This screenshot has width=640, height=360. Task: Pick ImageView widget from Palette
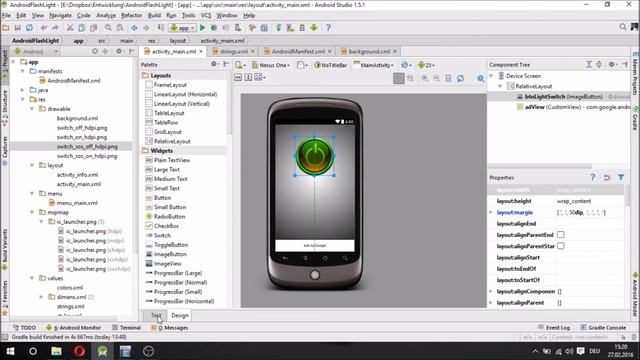pyautogui.click(x=163, y=264)
